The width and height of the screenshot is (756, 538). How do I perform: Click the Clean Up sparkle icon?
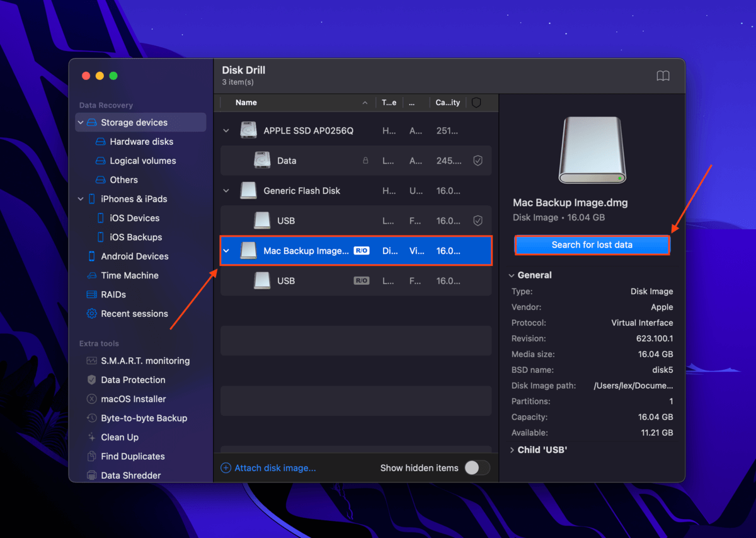(92, 437)
